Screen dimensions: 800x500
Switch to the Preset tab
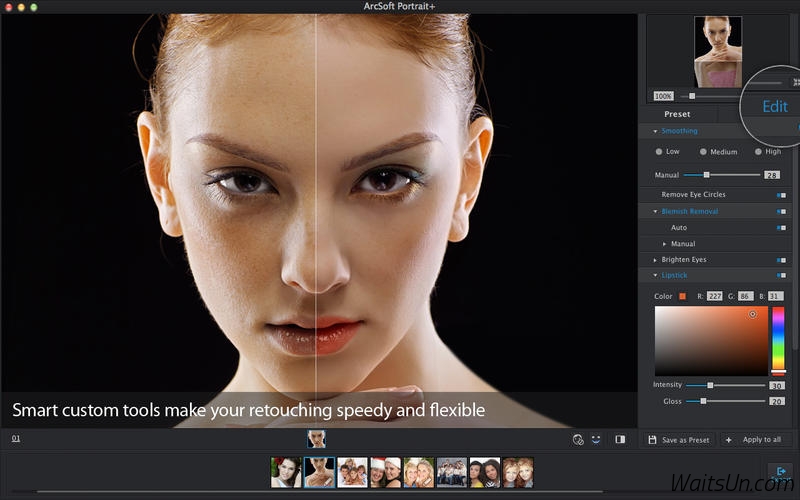tap(677, 114)
